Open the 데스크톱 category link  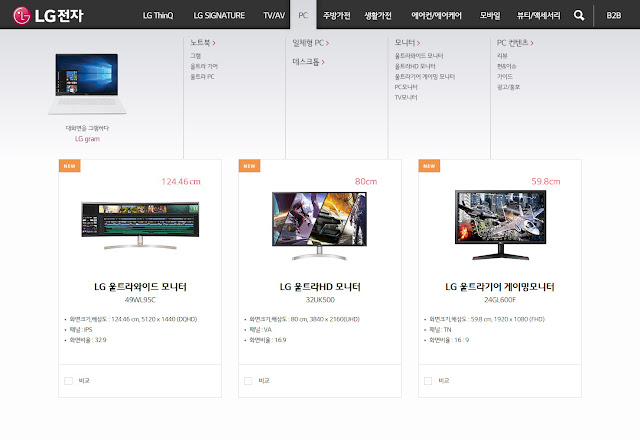308,62
